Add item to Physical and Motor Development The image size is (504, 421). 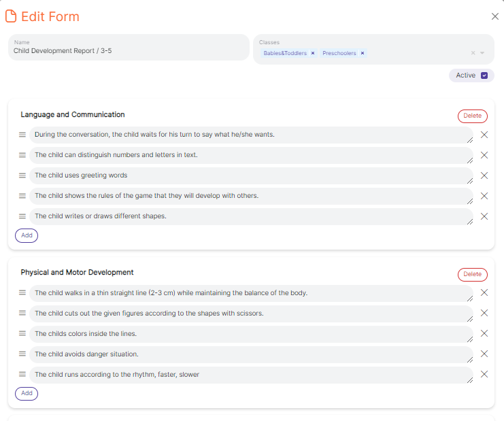pyautogui.click(x=27, y=393)
